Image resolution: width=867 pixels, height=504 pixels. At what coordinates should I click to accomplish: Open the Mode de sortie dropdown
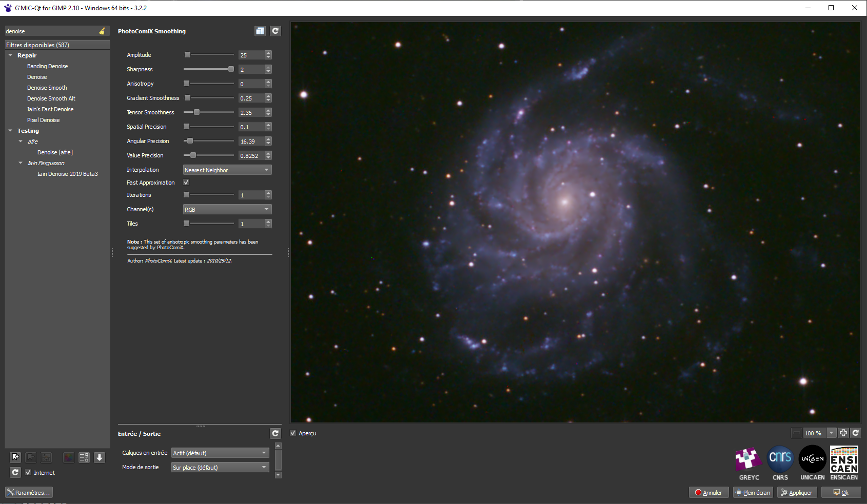(x=220, y=467)
